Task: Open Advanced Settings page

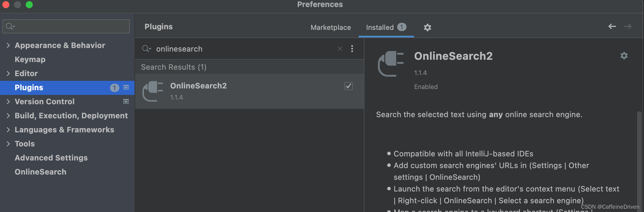Action: point(51,158)
